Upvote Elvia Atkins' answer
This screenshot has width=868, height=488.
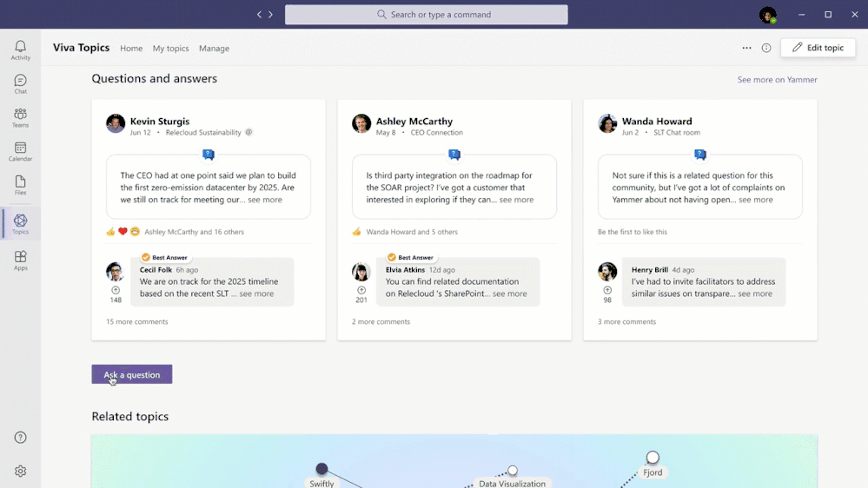(361, 290)
